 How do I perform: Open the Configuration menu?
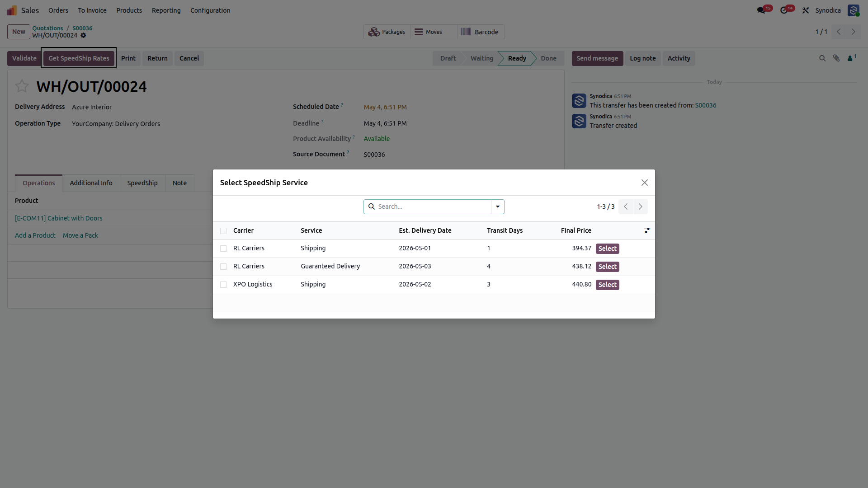tap(210, 10)
